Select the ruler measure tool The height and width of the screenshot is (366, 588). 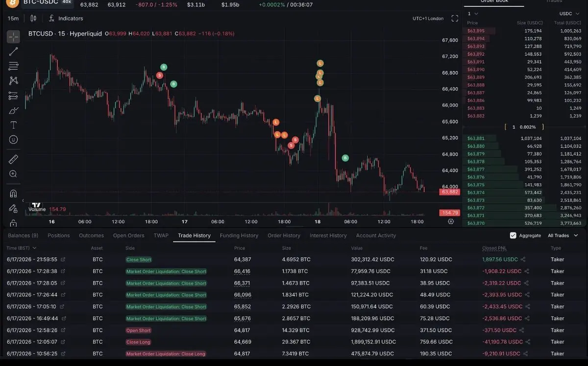[x=13, y=159]
